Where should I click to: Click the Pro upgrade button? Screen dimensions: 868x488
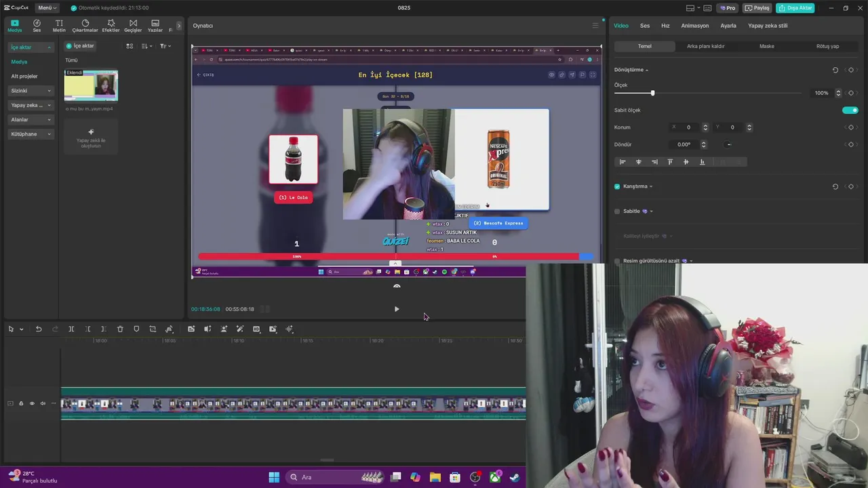[728, 8]
